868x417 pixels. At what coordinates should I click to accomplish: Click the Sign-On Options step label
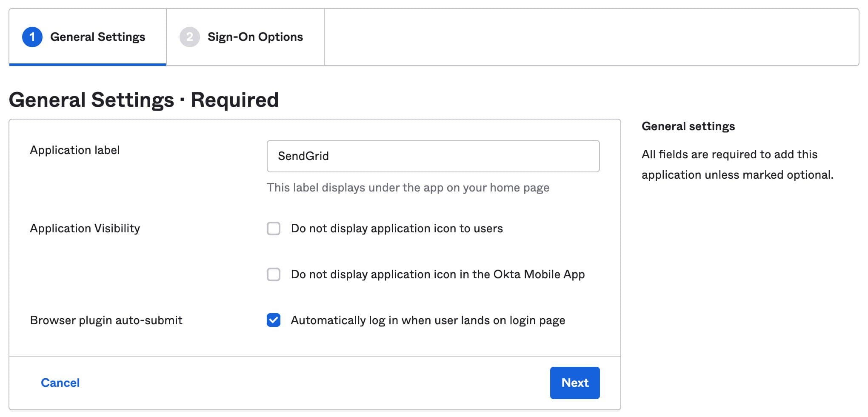pos(255,37)
